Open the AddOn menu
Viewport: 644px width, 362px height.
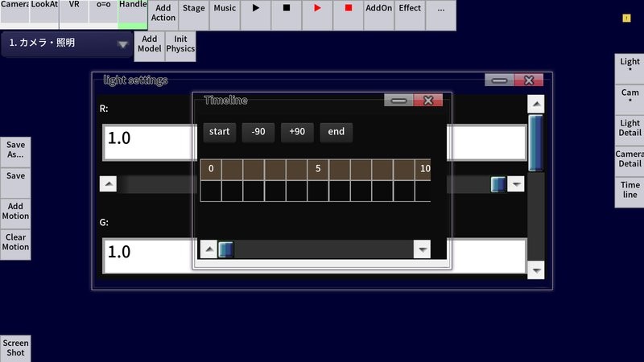coord(378,14)
